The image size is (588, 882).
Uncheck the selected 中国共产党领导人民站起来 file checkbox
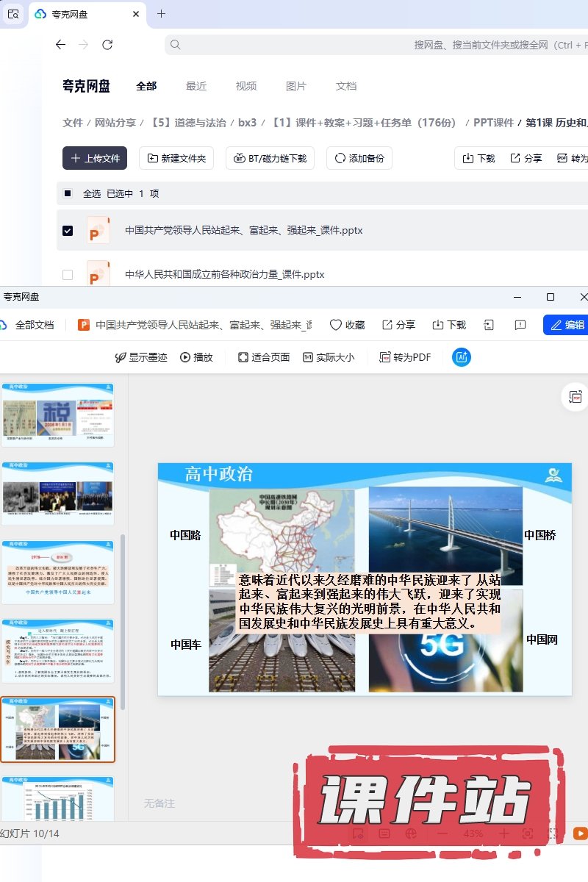(x=68, y=231)
